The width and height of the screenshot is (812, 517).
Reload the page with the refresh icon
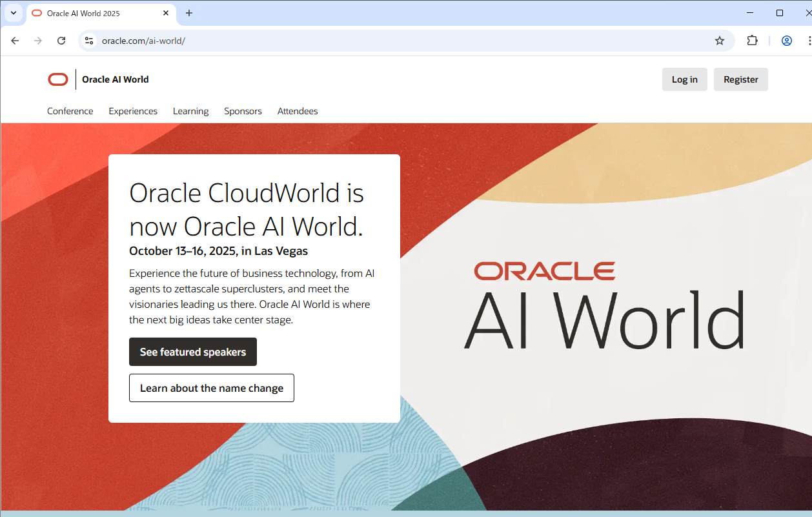(61, 41)
